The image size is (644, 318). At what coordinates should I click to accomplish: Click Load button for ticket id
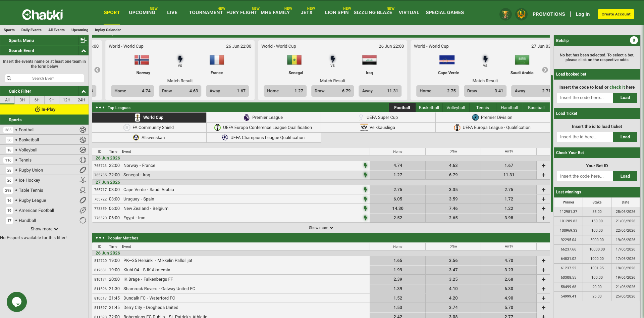point(625,137)
